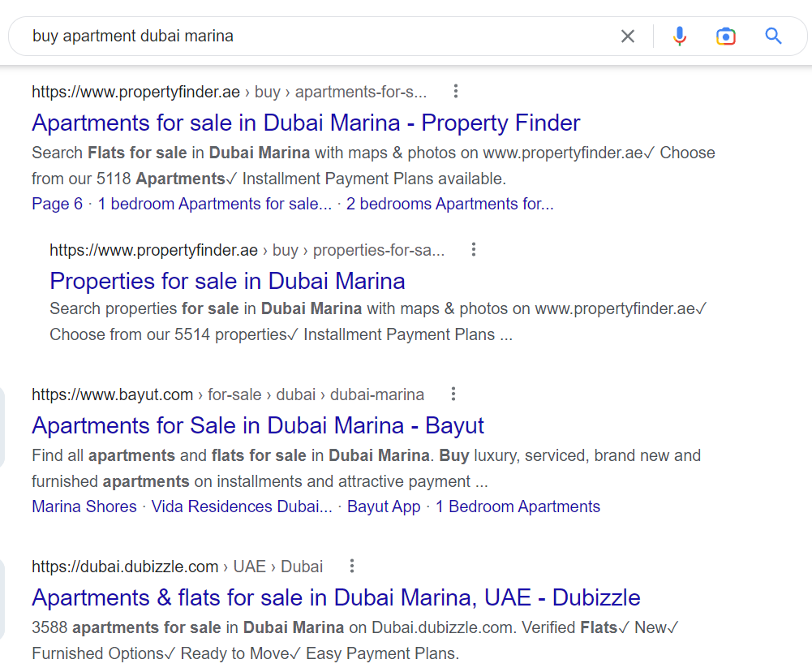Open the Dubizzle apartments and flats result
The width and height of the screenshot is (812, 668).
(x=336, y=597)
